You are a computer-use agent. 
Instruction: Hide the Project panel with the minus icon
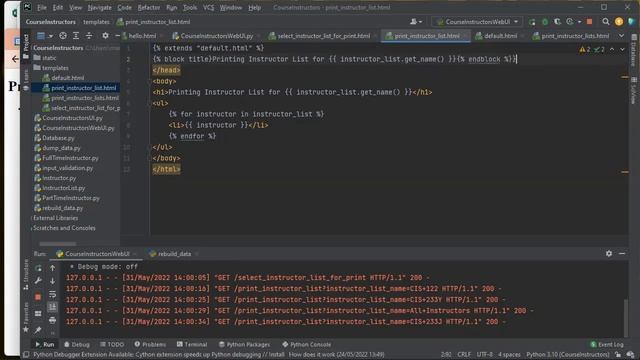coord(117,36)
